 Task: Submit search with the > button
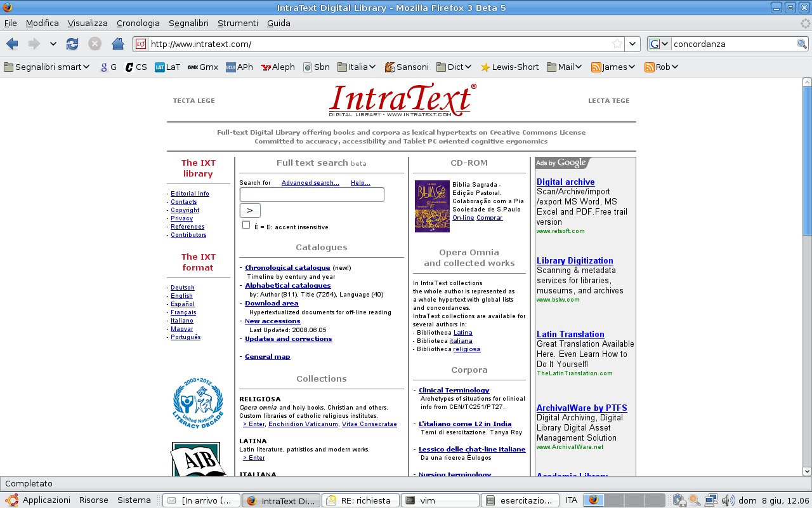point(250,210)
